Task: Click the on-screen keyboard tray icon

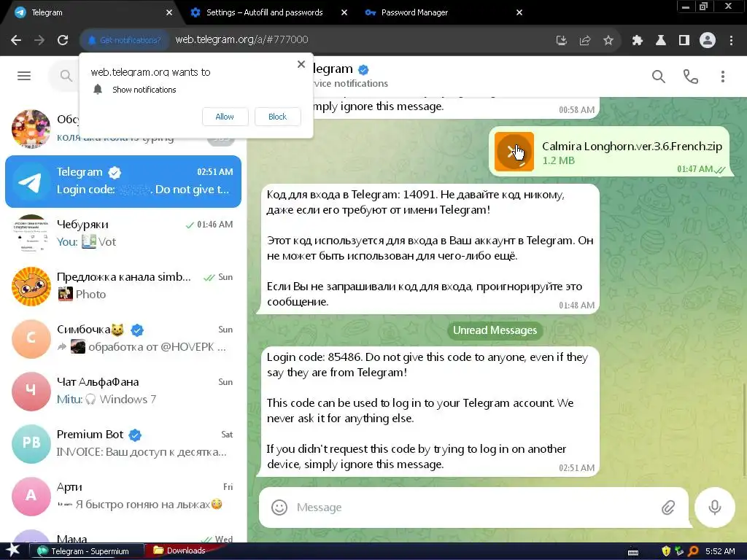Action: click(633, 552)
